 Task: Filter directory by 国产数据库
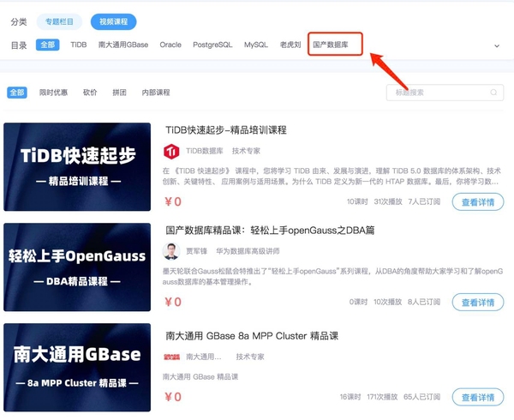pyautogui.click(x=331, y=45)
